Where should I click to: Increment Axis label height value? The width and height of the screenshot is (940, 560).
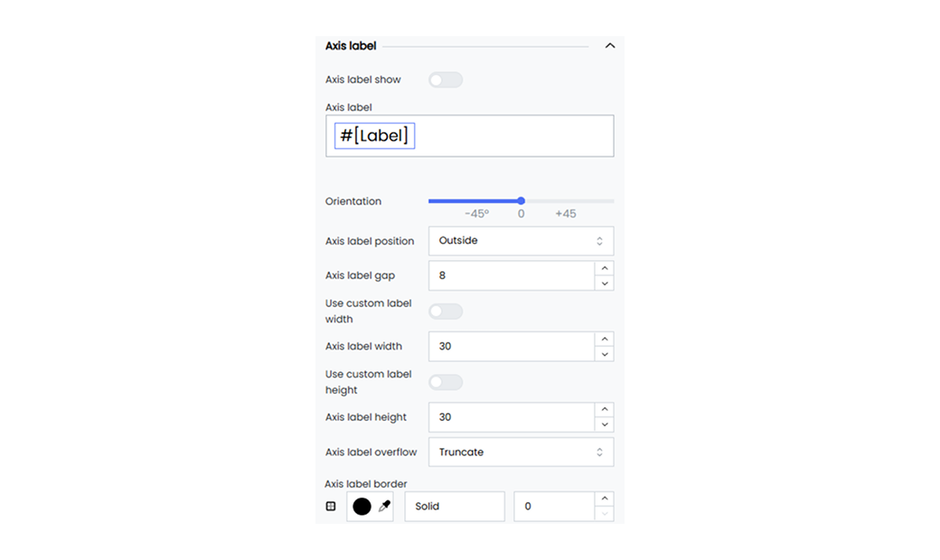coord(605,410)
